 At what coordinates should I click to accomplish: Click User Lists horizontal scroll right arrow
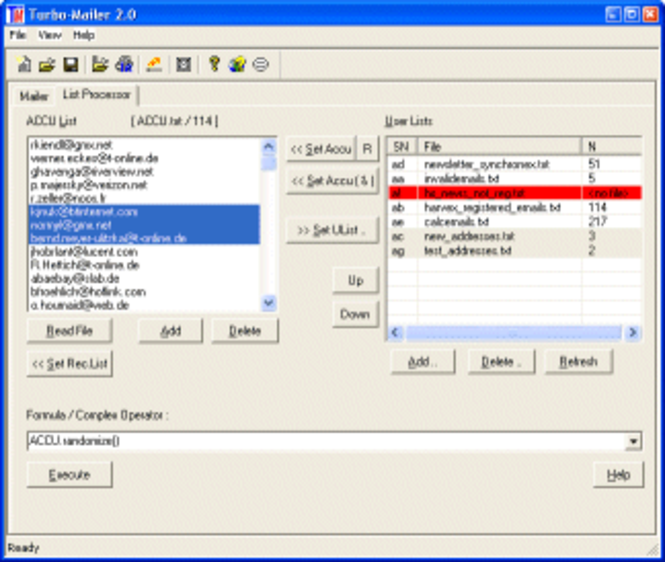click(632, 332)
